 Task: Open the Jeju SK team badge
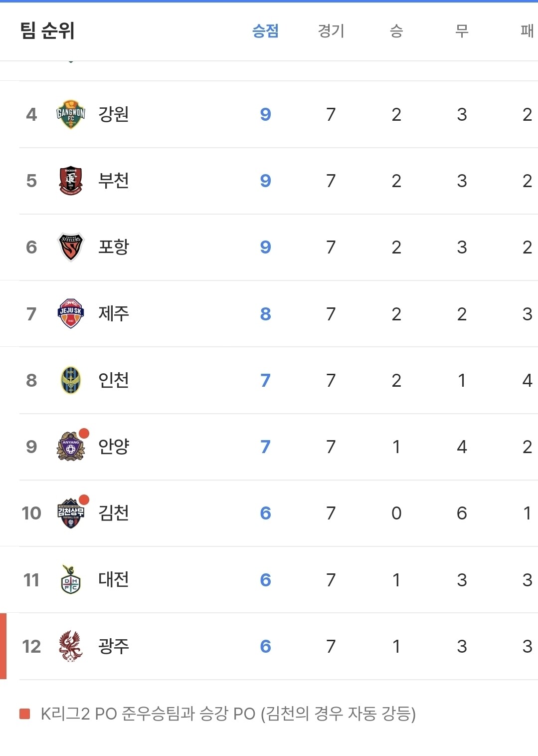coord(71,313)
